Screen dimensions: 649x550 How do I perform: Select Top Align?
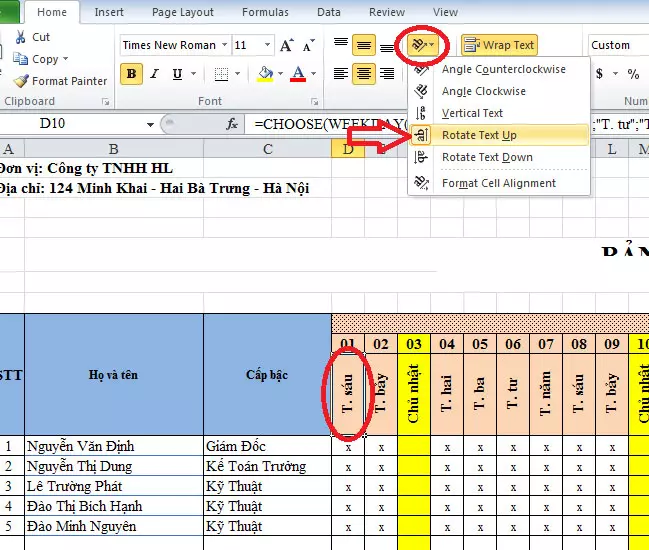coord(341,44)
